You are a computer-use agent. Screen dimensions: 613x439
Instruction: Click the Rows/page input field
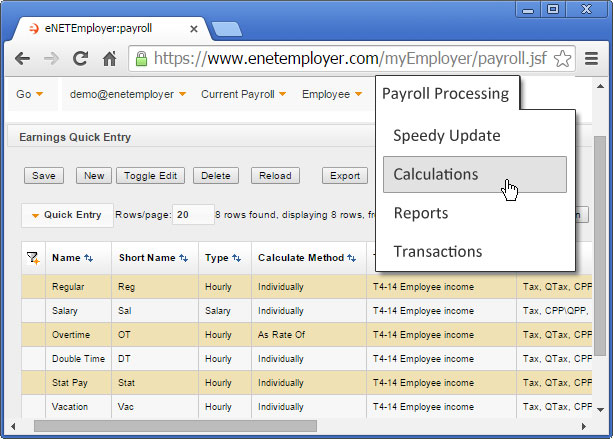coord(193,215)
